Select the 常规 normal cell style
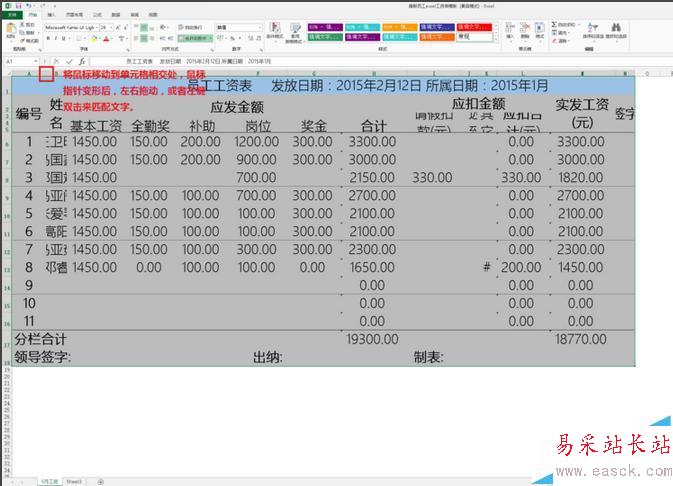Screen dimensions: 673x486 click(x=474, y=37)
